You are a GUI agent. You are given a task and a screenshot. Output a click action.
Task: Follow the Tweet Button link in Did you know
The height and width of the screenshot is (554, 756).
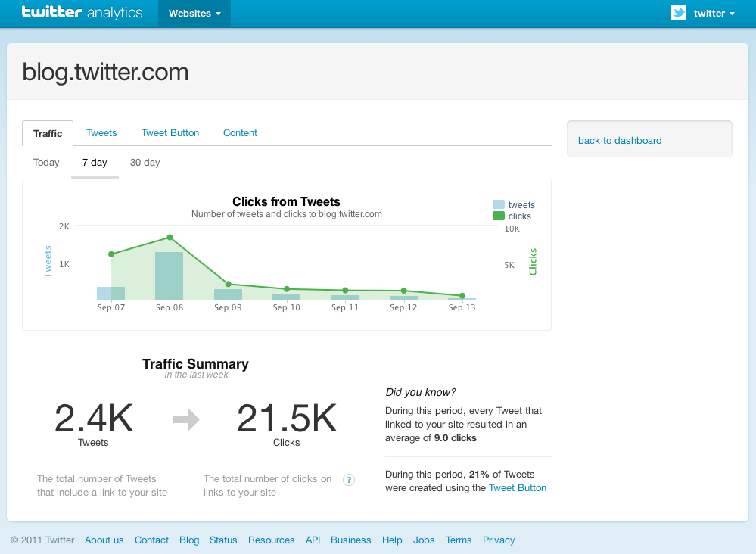[x=518, y=488]
